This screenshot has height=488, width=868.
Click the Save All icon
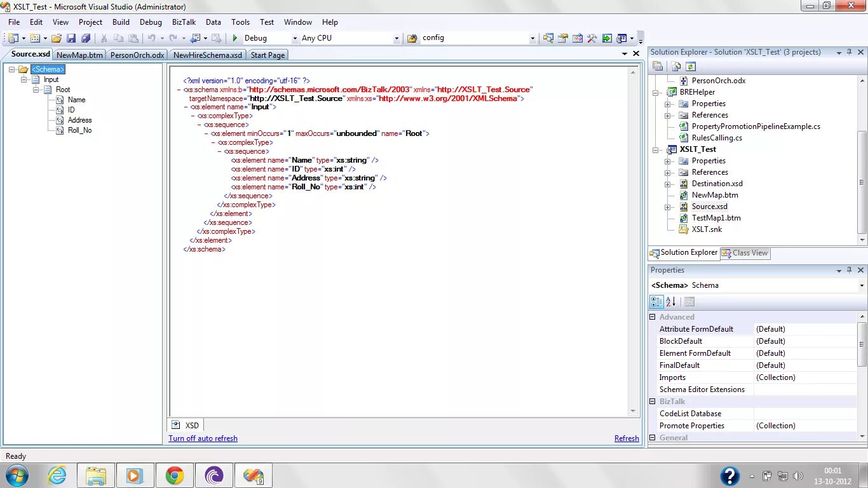pos(86,38)
